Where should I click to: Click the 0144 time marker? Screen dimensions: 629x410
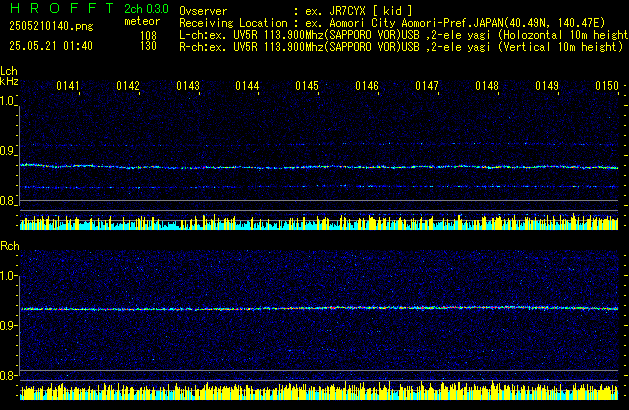(x=247, y=86)
